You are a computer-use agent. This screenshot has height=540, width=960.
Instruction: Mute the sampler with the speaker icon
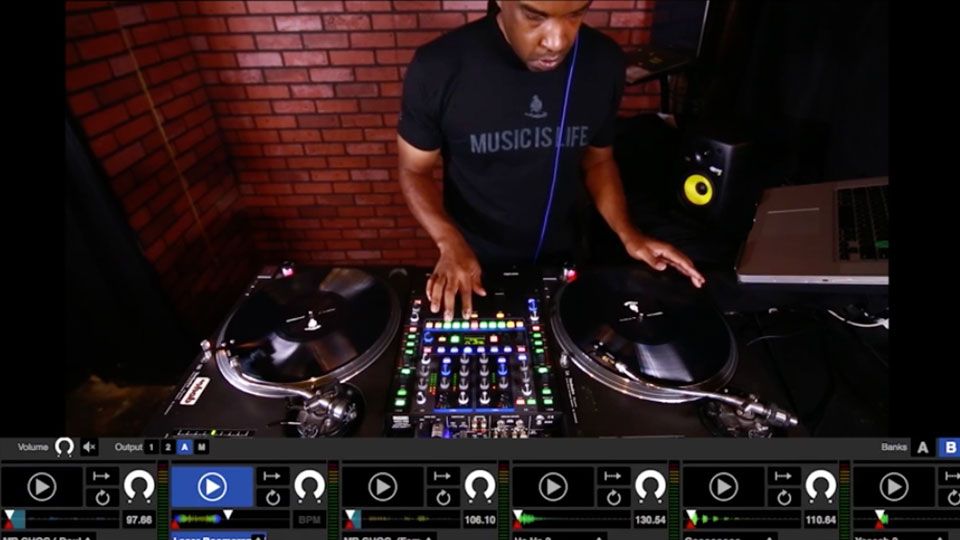tap(89, 448)
